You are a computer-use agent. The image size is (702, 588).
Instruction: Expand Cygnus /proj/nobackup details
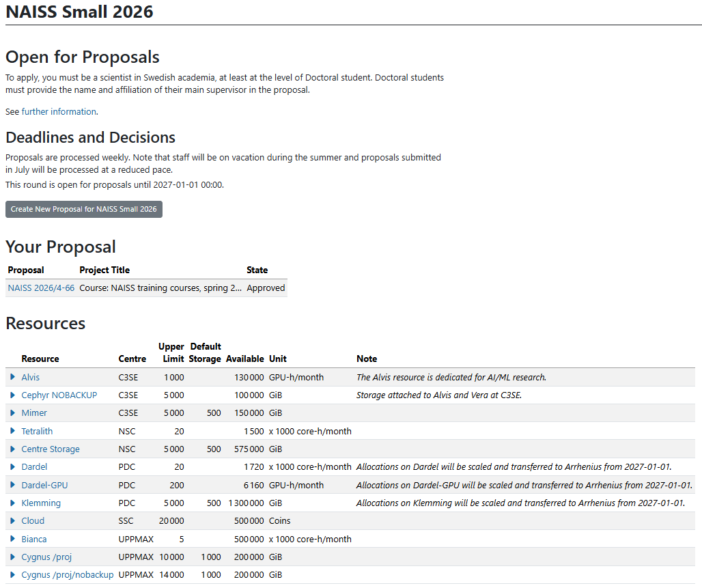pos(12,574)
